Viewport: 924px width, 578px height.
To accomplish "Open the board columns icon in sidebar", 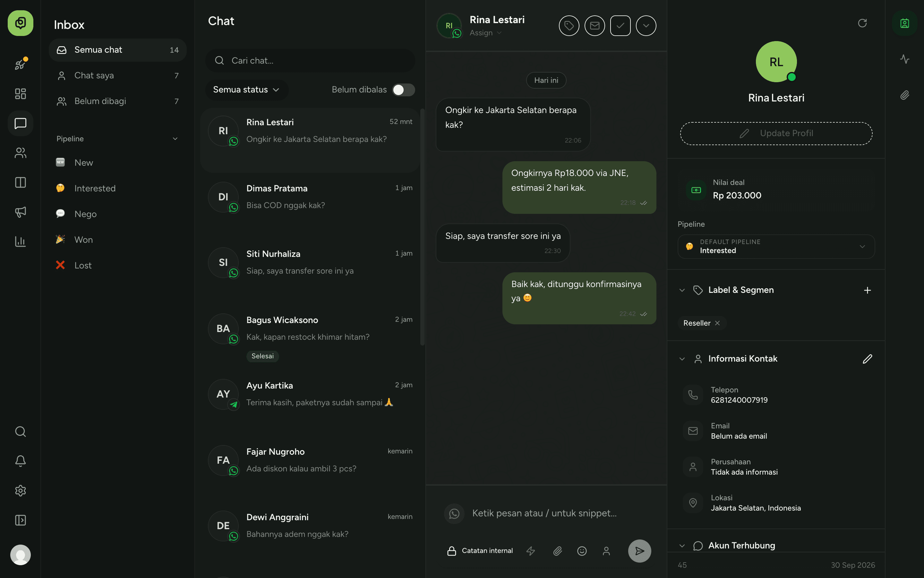I will pyautogui.click(x=20, y=182).
